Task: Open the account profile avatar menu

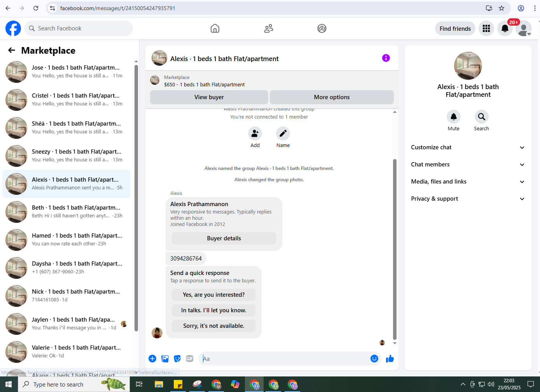Action: click(524, 28)
